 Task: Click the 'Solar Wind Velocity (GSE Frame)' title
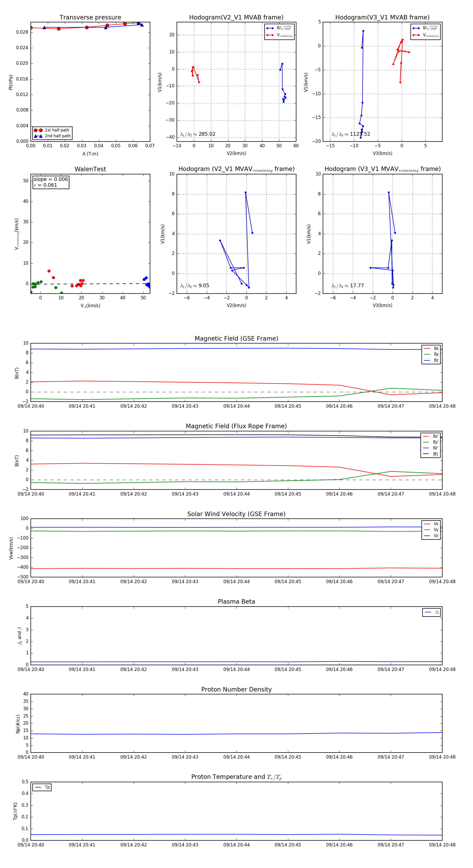point(236,514)
